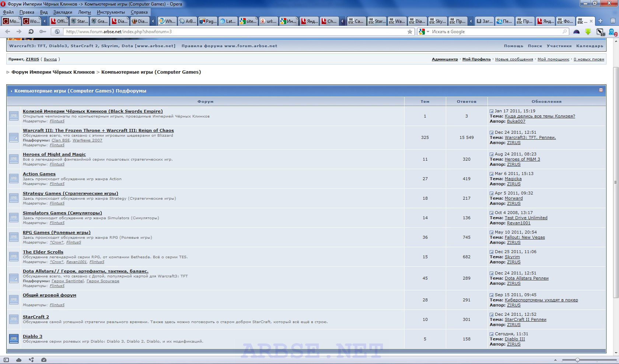This screenshot has width=619, height=364.
Task: Click the vertical page scrollbar
Action: click(616, 182)
